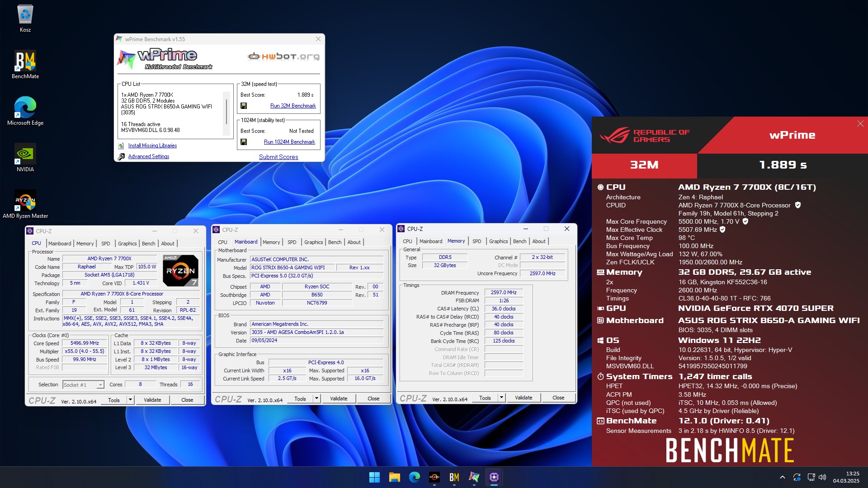This screenshot has width=868, height=488.
Task: Open Windows Start menu
Action: (x=374, y=477)
